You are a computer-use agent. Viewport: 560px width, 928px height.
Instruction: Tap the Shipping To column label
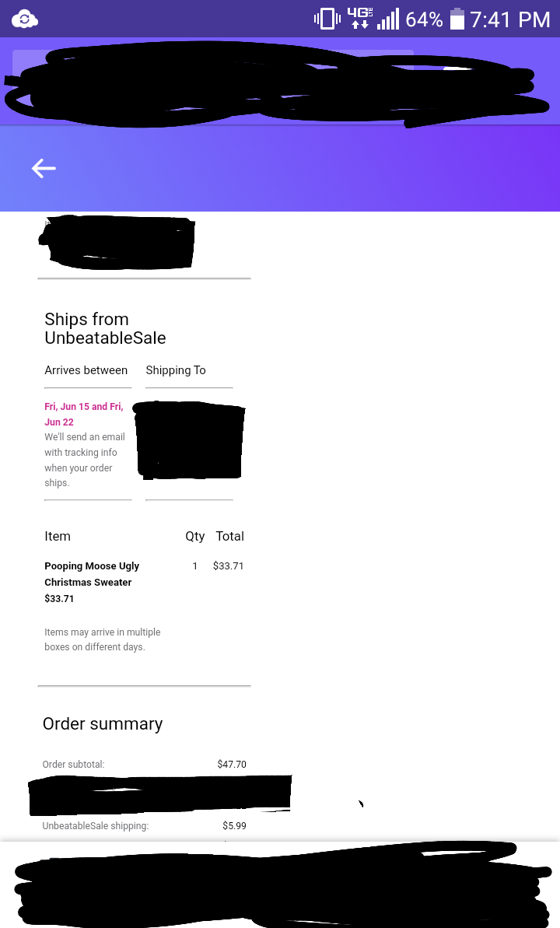click(x=176, y=370)
